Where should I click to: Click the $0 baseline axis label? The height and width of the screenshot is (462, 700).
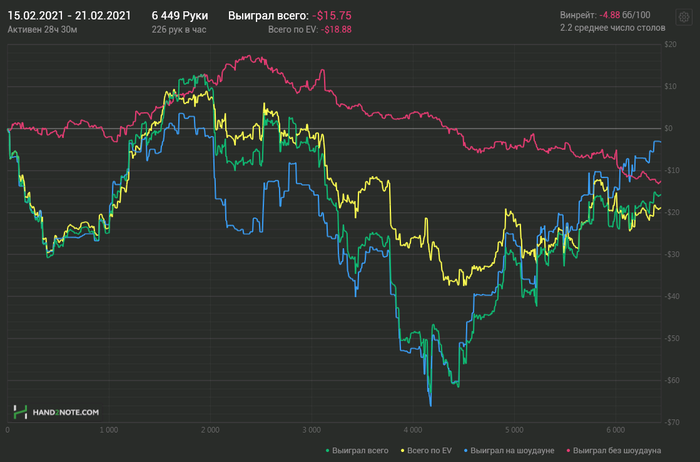(x=668, y=129)
